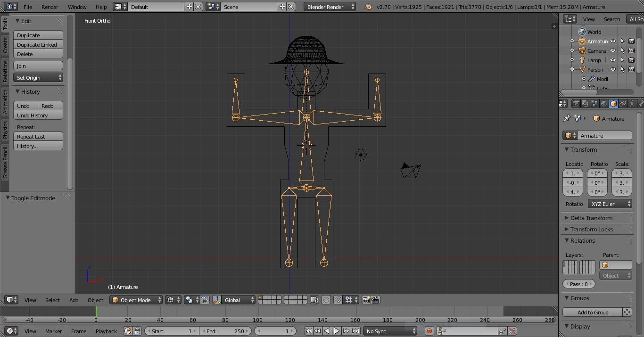This screenshot has width=644, height=337.
Task: Toggle Lamp selectability via its arrow icon
Action: (622, 60)
